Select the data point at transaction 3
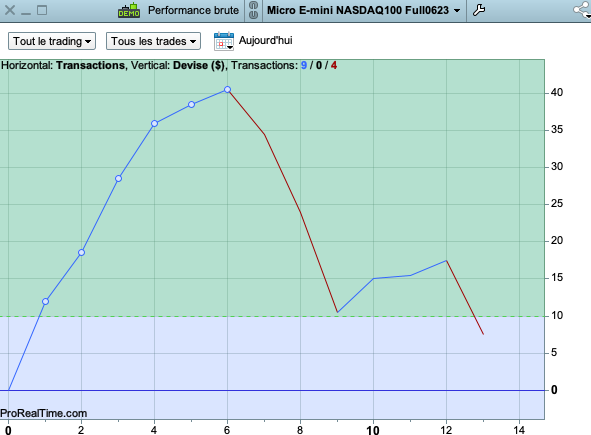Viewport: 591px width, 435px height. [118, 178]
